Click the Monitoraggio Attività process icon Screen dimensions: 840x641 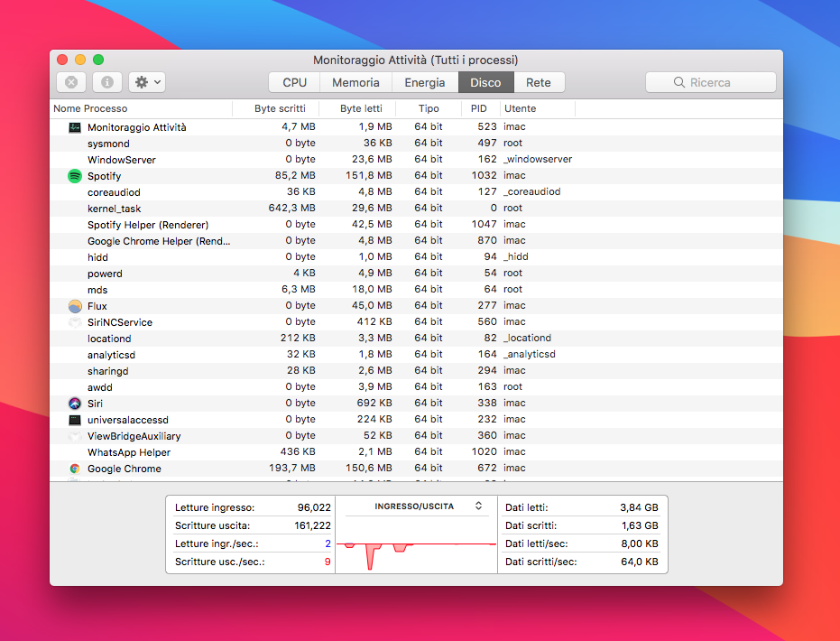[x=75, y=127]
